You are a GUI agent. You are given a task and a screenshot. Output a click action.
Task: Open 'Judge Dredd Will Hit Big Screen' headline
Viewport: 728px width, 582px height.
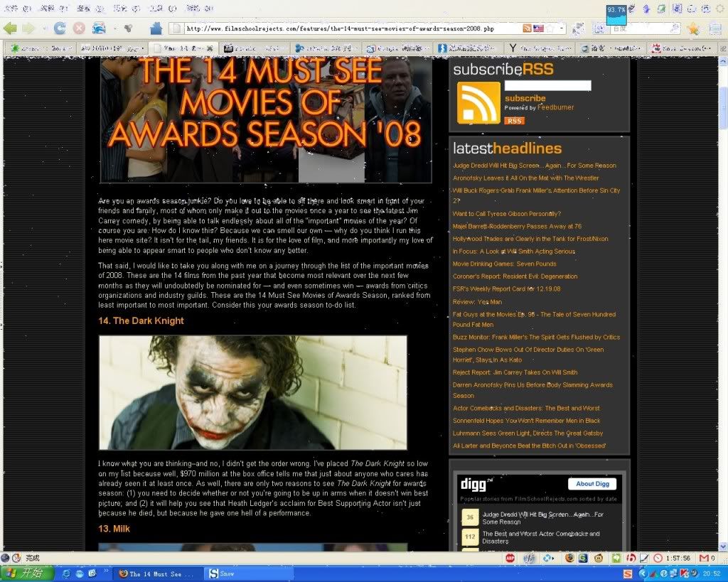tap(535, 166)
